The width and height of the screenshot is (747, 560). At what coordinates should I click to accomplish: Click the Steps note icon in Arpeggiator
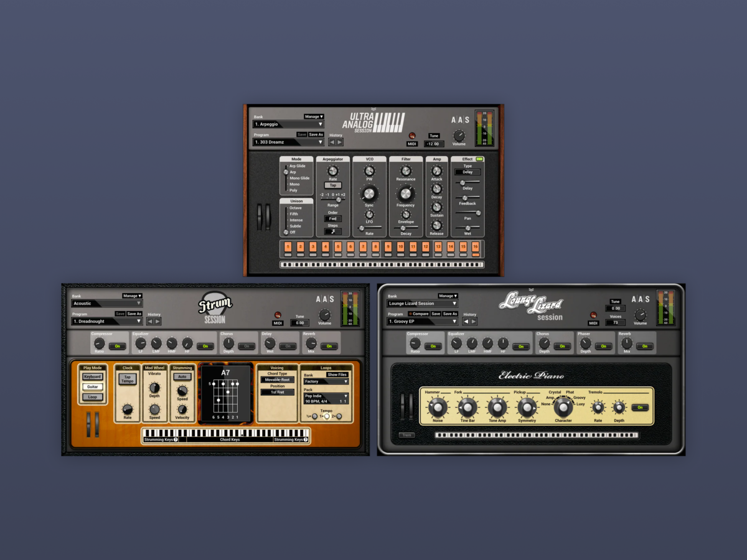(333, 231)
